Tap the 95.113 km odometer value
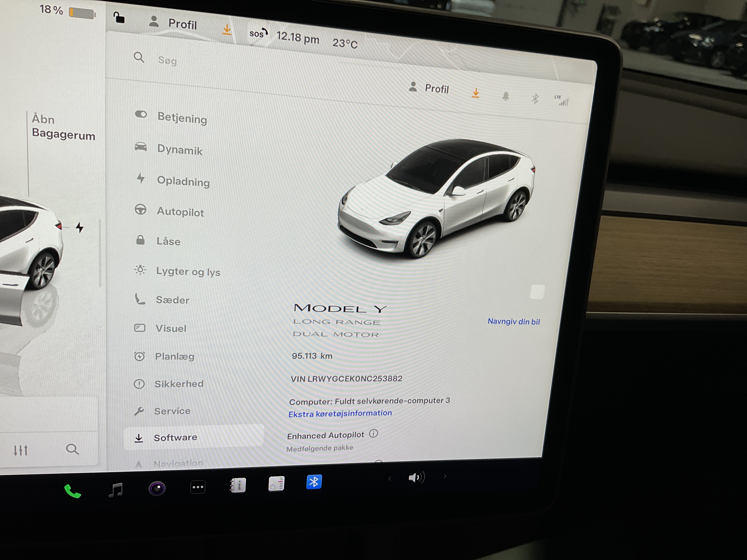The height and width of the screenshot is (560, 747). [312, 356]
